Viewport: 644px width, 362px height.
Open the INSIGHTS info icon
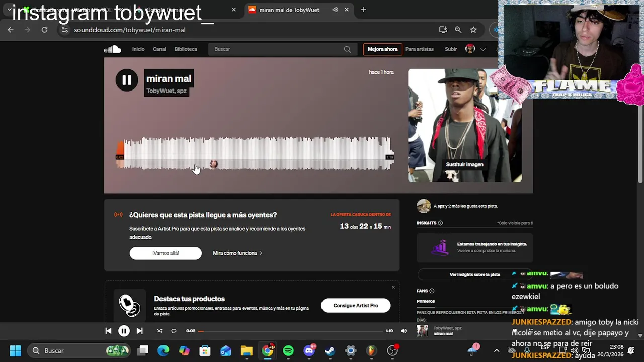click(x=440, y=223)
